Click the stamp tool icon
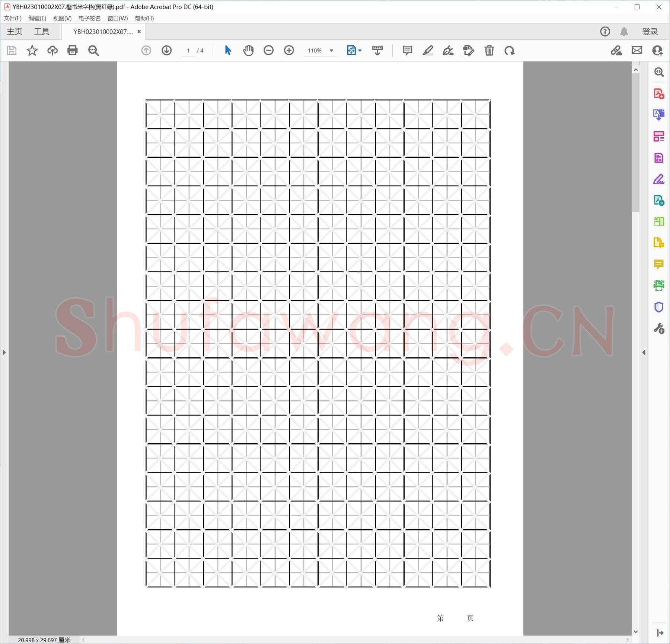 tap(469, 50)
